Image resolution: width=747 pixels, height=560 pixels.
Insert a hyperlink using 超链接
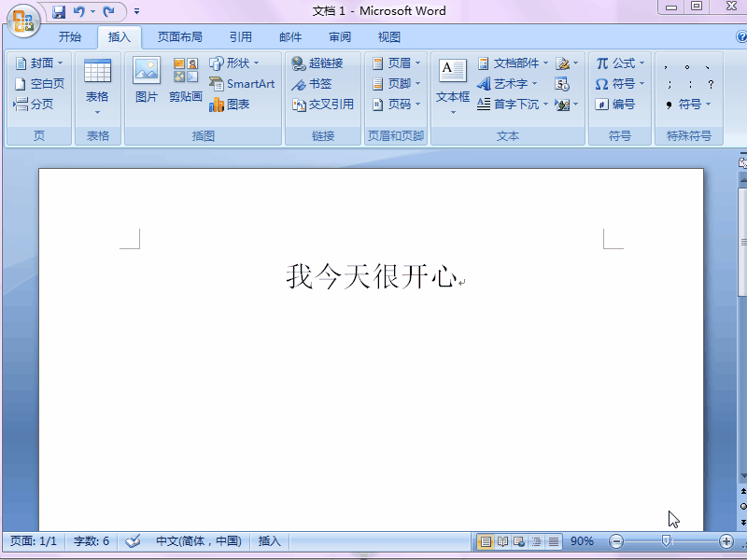click(322, 63)
